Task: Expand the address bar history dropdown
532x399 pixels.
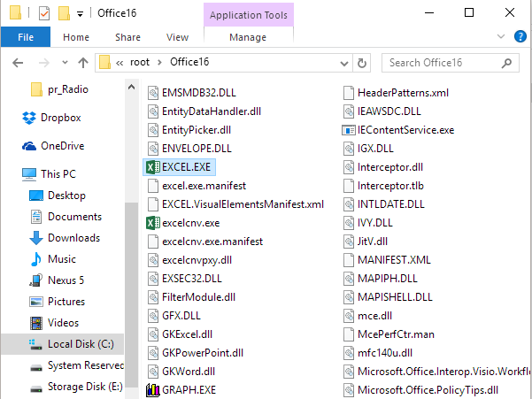Action: [344, 64]
